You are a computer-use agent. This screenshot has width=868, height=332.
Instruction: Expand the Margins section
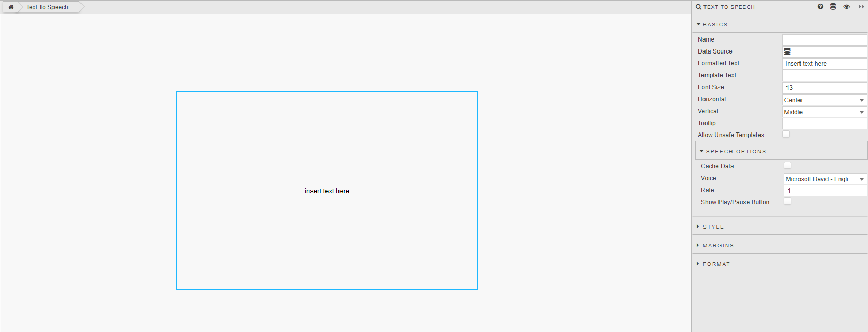click(718, 245)
